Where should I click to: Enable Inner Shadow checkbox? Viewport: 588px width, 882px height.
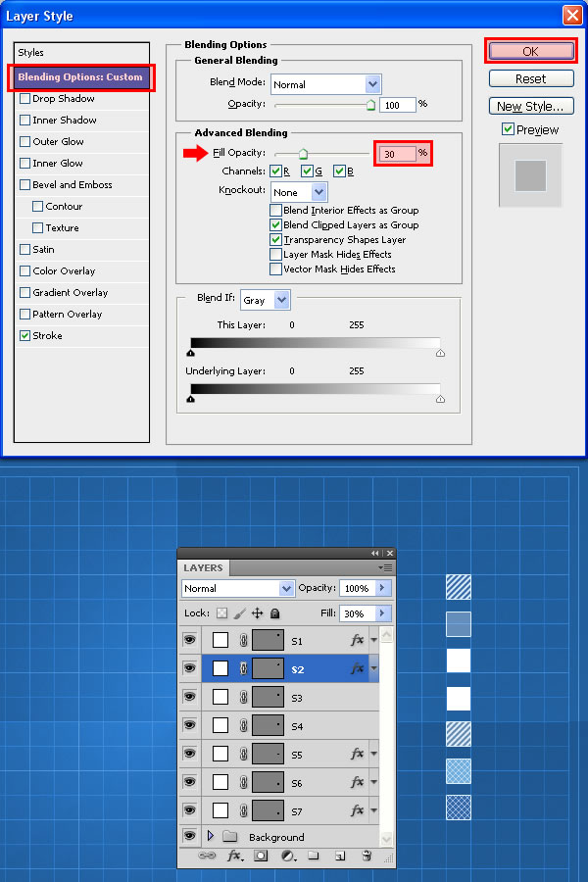tap(24, 120)
